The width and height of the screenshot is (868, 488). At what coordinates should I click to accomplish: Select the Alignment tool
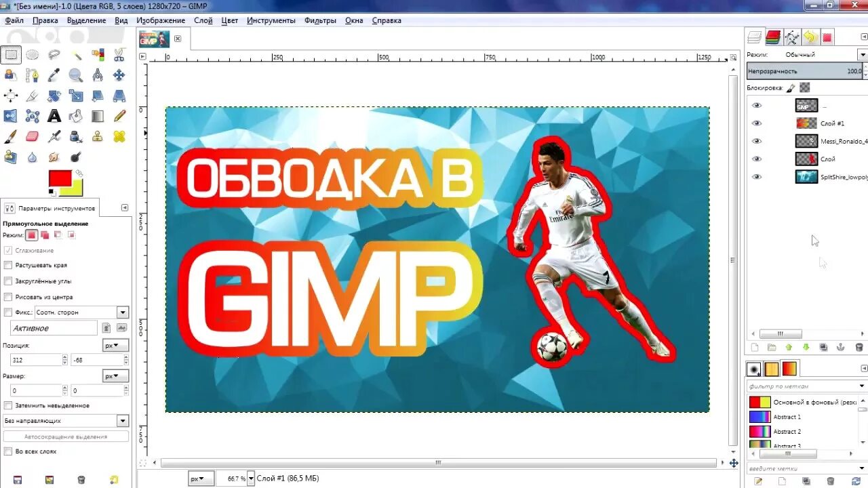[x=11, y=96]
